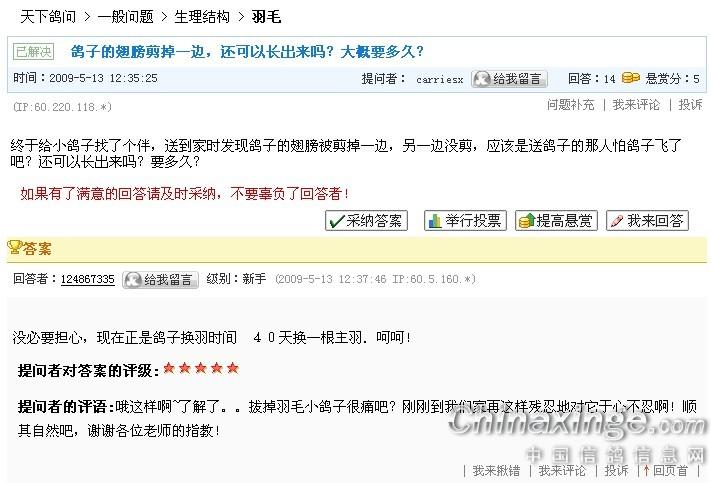Click 举行投票 bar chart button

(465, 220)
